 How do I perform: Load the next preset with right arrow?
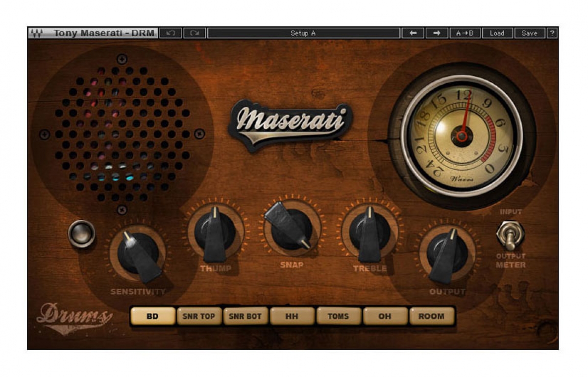437,33
